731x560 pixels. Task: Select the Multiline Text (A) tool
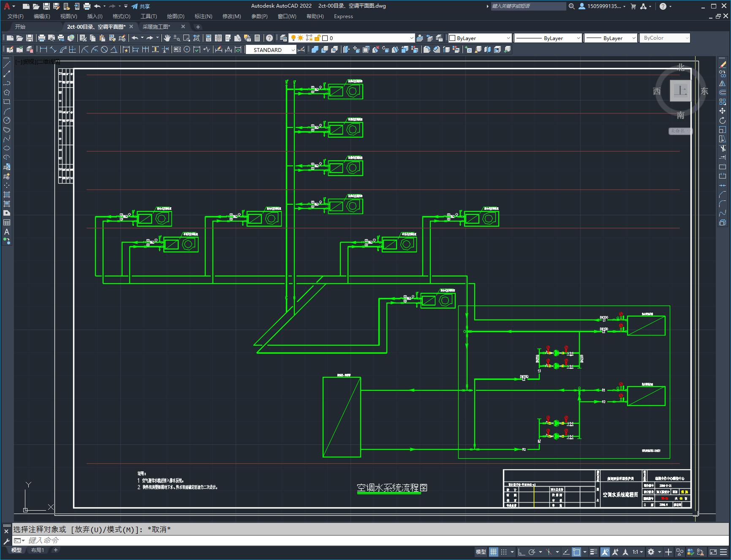7,232
